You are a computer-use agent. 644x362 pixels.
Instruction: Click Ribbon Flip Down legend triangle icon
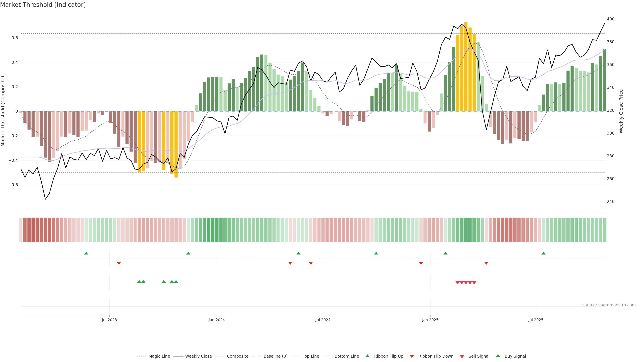[x=412, y=356]
